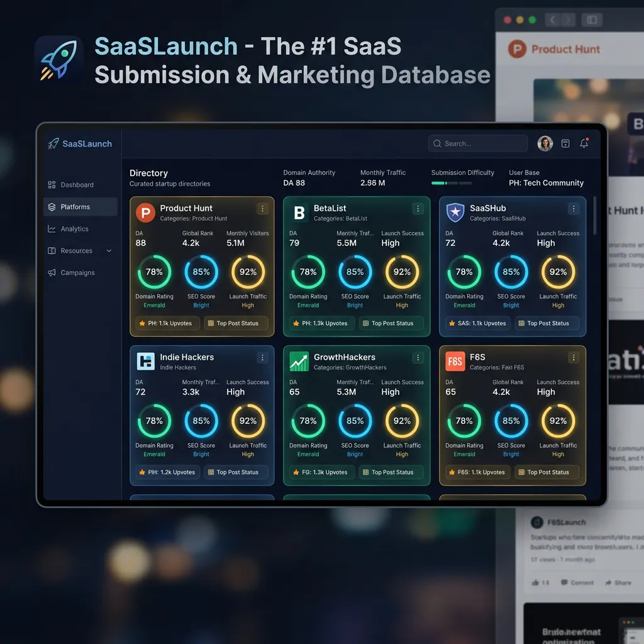
Task: Click the directory list vertical scrollbar
Action: coord(594,216)
